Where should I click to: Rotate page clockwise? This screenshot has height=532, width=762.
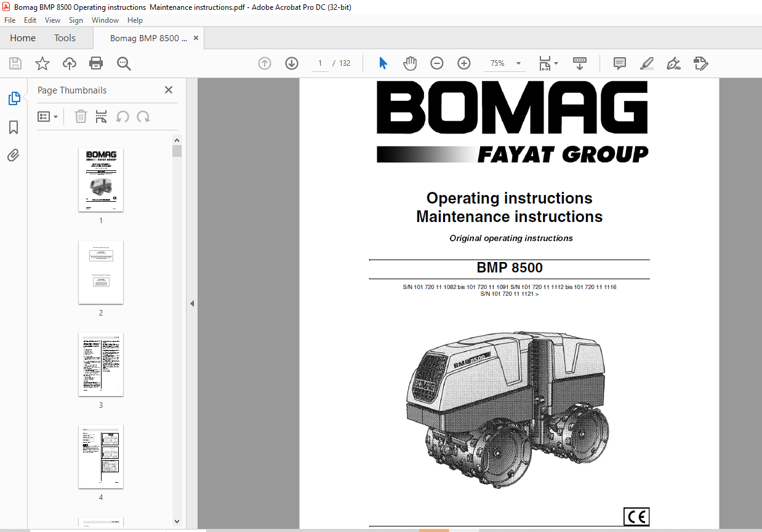[x=143, y=116]
